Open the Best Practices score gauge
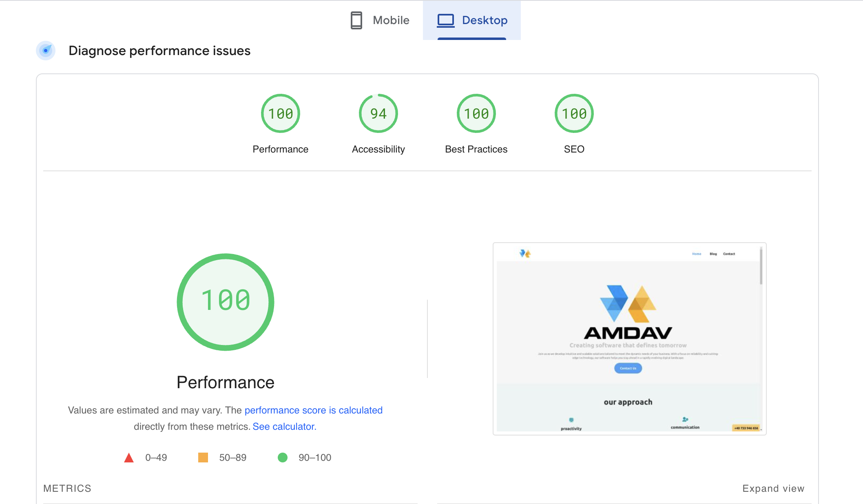Viewport: 863px width, 504px height. click(476, 113)
